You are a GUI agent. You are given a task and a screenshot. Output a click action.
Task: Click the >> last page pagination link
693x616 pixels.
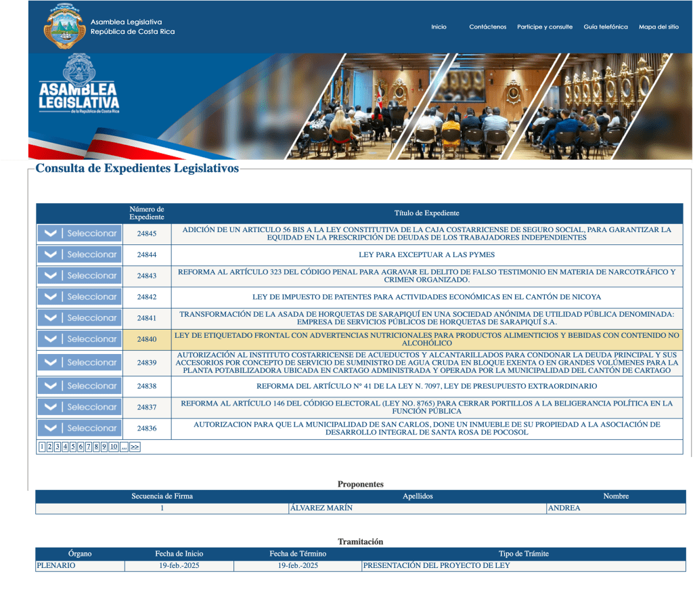135,447
